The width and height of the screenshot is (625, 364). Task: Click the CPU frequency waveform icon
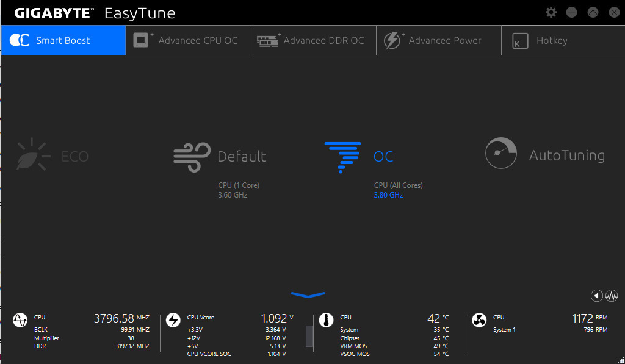pyautogui.click(x=20, y=319)
